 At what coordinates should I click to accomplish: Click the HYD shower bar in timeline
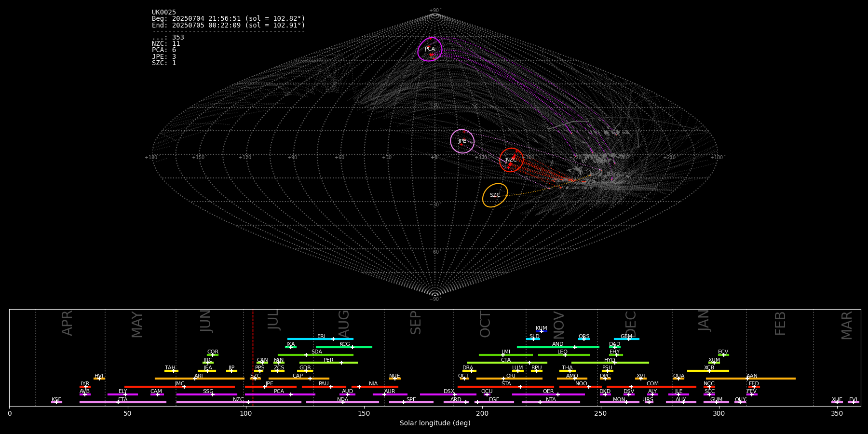[x=610, y=363]
